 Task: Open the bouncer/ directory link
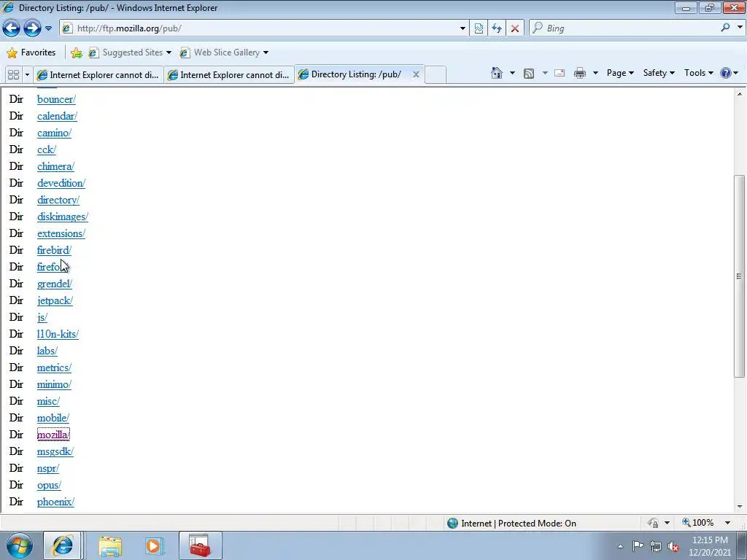point(56,99)
